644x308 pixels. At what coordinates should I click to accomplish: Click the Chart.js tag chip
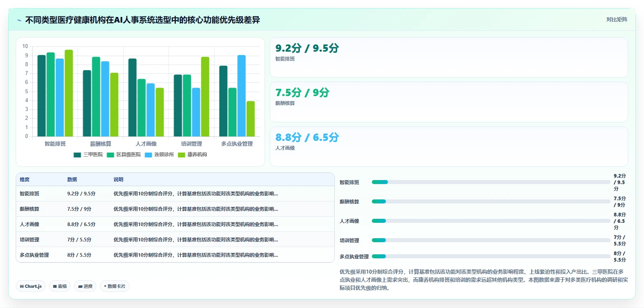pos(31,286)
